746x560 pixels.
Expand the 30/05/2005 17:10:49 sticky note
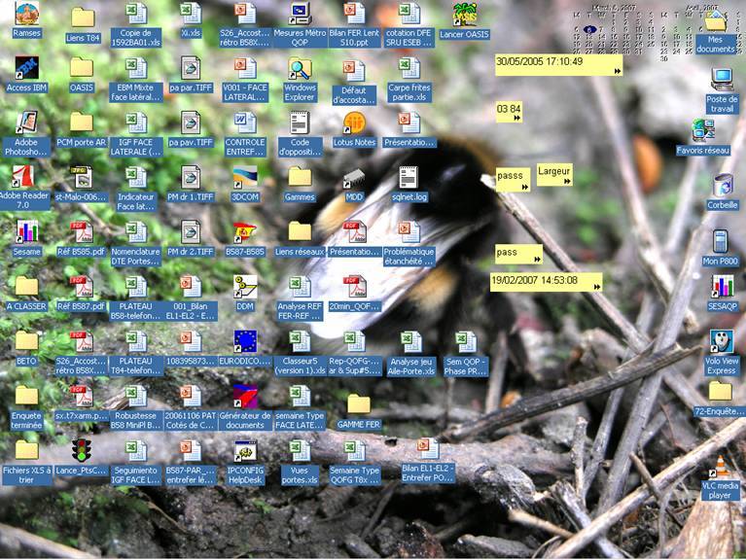coord(617,71)
